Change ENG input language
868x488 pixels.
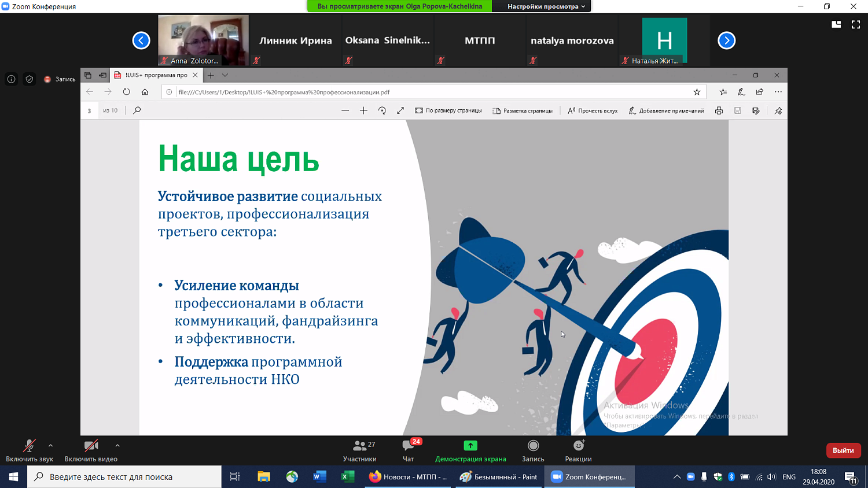tap(789, 477)
